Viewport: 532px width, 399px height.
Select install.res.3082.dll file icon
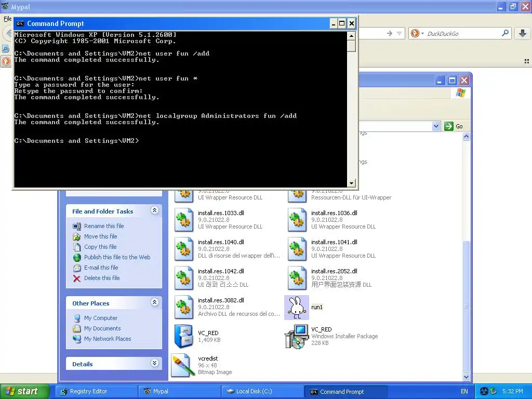coord(184,308)
